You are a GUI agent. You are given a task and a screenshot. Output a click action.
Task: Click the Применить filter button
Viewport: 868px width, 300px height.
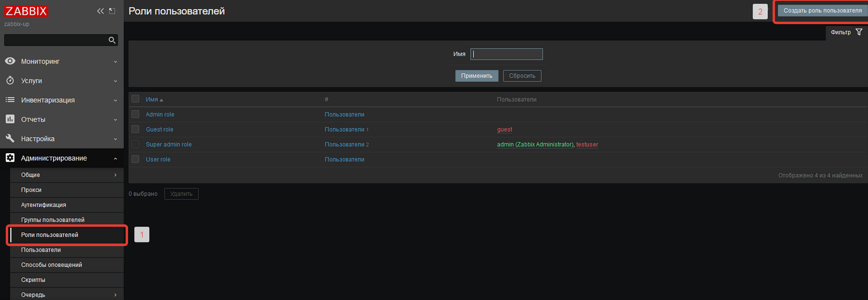coord(476,76)
